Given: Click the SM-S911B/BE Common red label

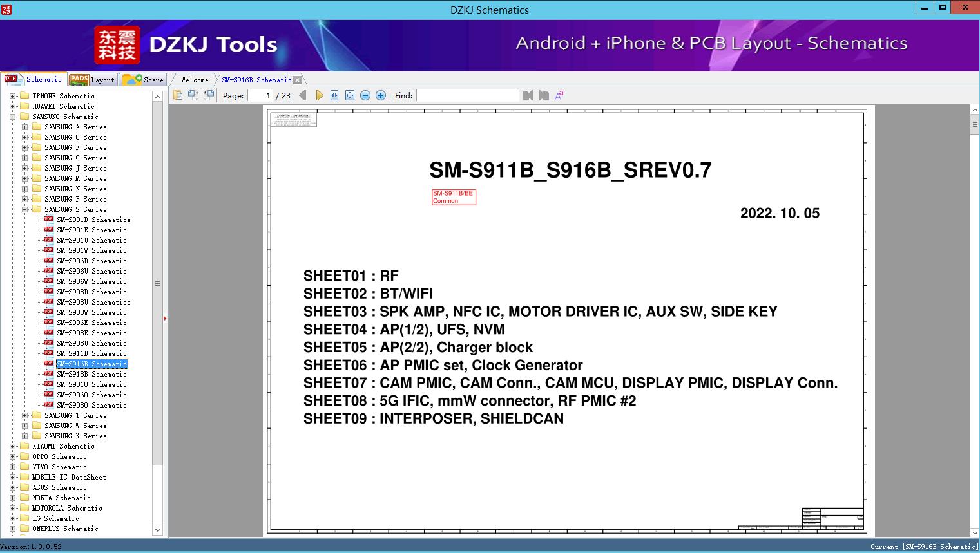Looking at the screenshot, I should 454,197.
